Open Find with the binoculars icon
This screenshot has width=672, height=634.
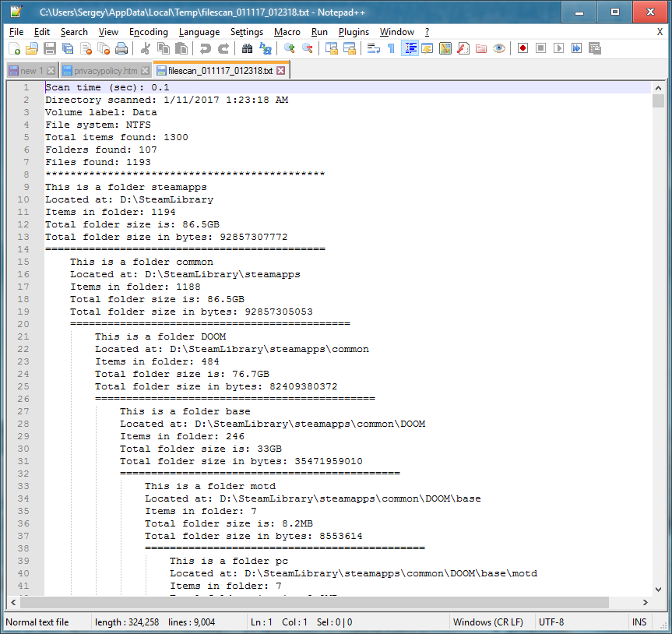point(248,48)
